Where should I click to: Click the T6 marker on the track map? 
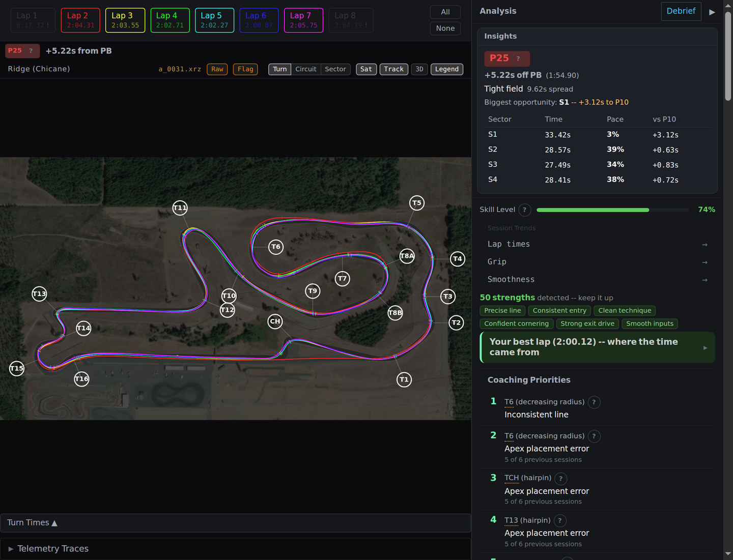pyautogui.click(x=276, y=247)
